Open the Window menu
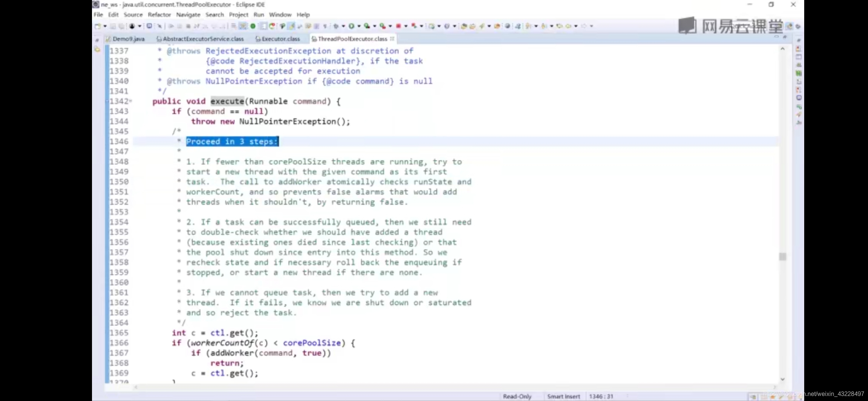Image resolution: width=868 pixels, height=401 pixels. [x=280, y=14]
